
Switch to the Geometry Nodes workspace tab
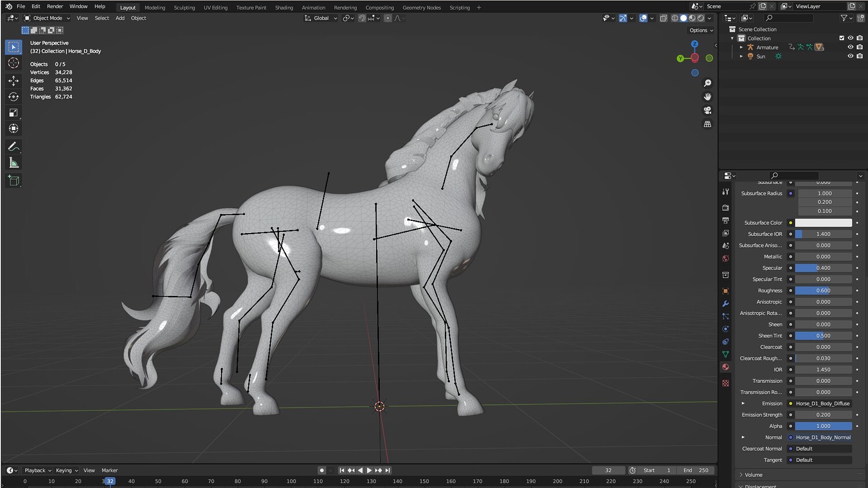pos(422,8)
